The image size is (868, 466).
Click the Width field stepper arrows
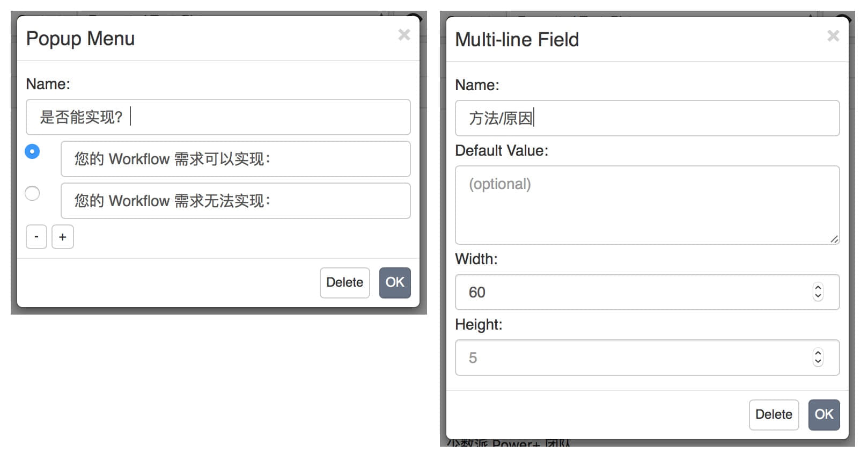click(818, 292)
